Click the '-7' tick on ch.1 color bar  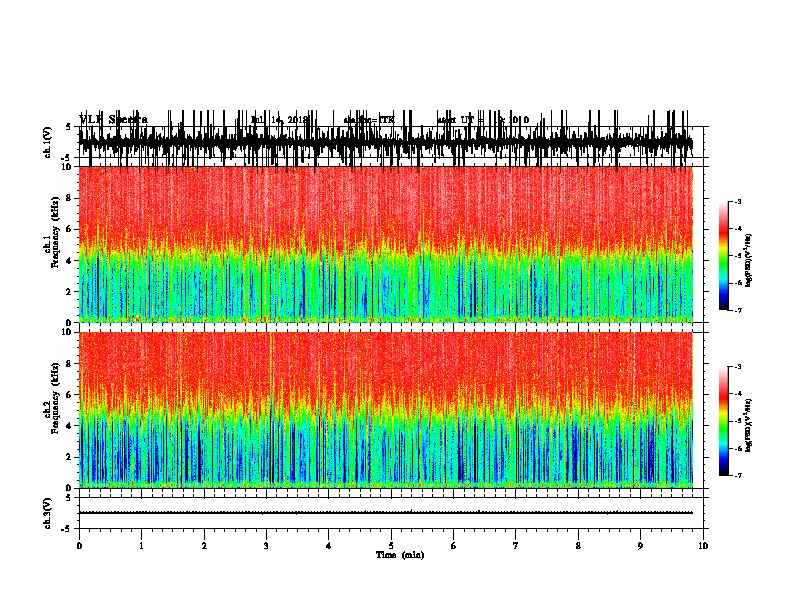[738, 310]
